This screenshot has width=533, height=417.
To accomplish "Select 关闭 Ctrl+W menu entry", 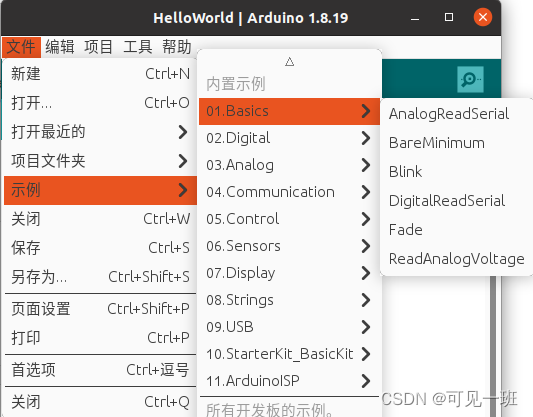I will pyautogui.click(x=100, y=219).
